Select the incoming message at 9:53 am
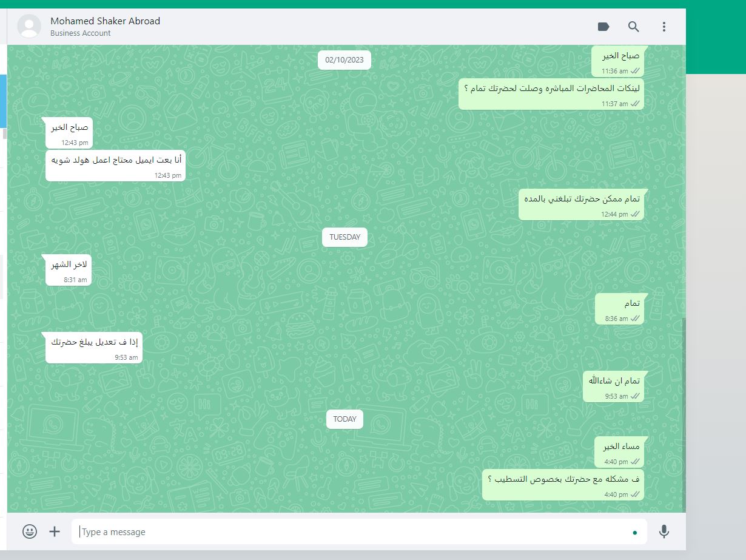Image resolution: width=746 pixels, height=560 pixels. point(94,348)
